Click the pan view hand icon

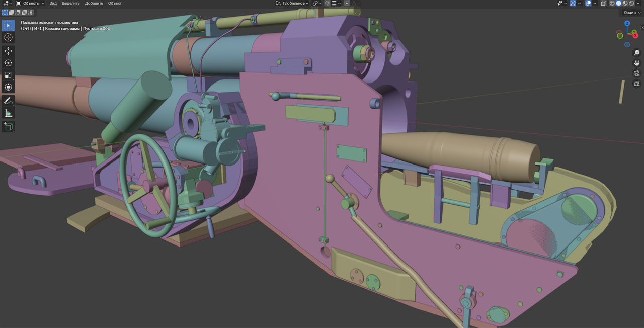pos(636,63)
